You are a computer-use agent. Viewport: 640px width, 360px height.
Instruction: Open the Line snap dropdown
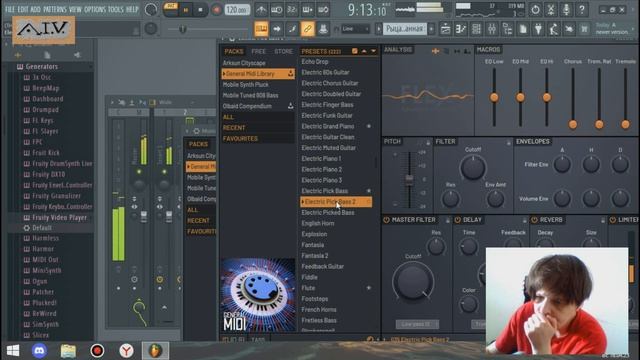click(355, 29)
